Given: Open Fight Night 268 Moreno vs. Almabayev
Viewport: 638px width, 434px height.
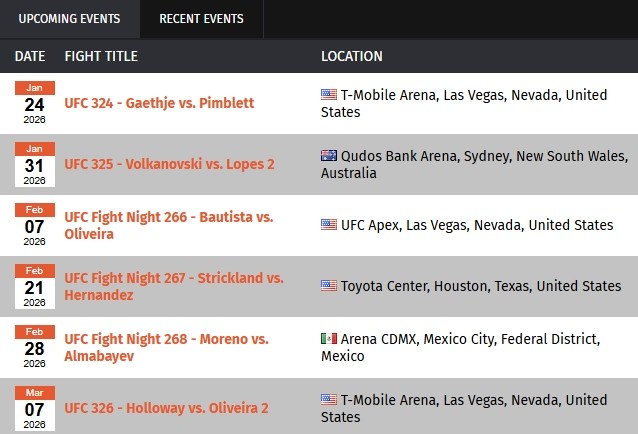Looking at the screenshot, I should coord(165,347).
